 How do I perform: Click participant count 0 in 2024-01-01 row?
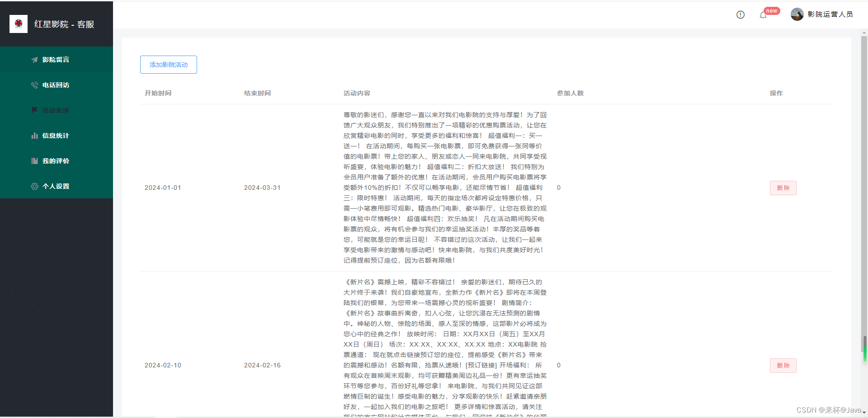tap(559, 188)
